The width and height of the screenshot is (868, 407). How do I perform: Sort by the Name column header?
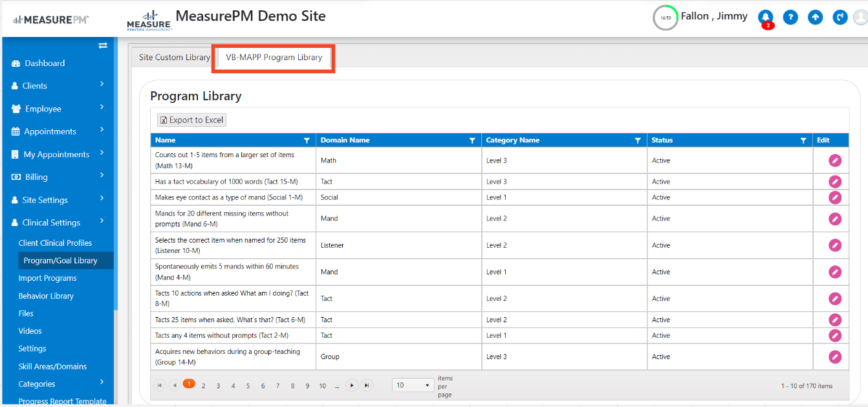tap(165, 140)
